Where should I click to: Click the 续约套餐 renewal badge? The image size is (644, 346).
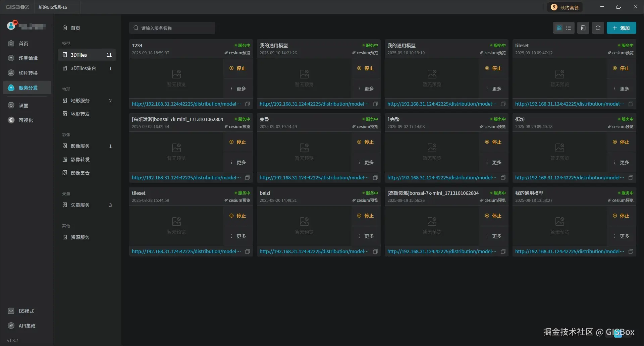[565, 7]
